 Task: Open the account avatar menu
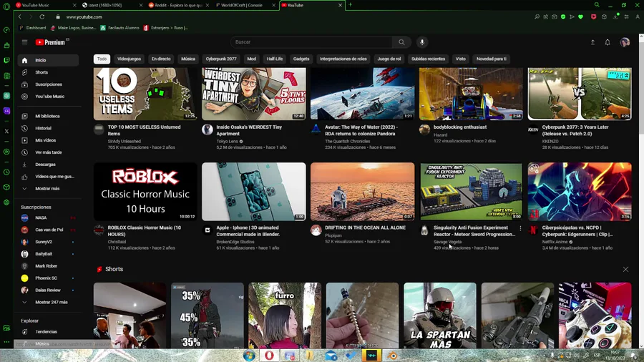click(625, 42)
